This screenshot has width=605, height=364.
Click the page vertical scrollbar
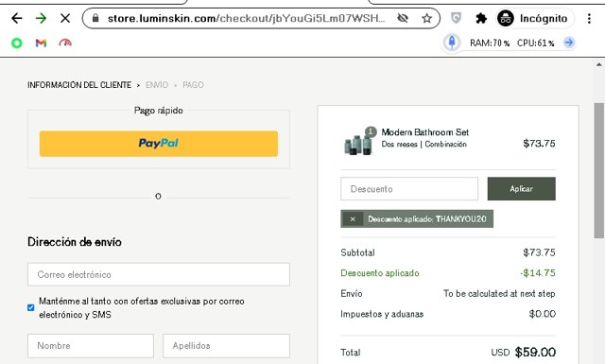pos(598,170)
